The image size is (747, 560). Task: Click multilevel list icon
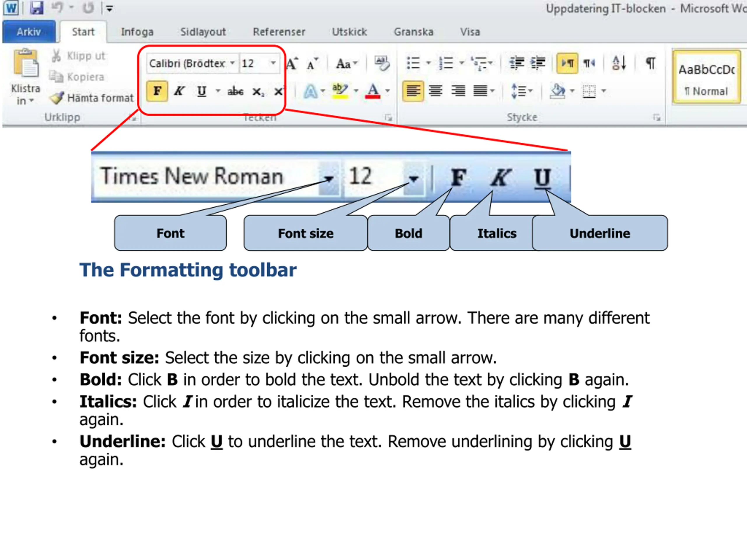[479, 64]
